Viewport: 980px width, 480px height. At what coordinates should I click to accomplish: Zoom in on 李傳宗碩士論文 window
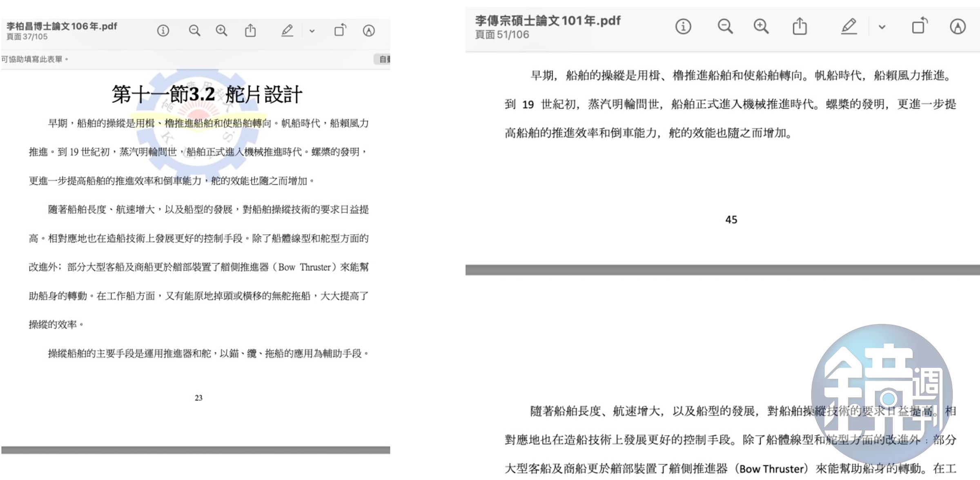point(761,27)
